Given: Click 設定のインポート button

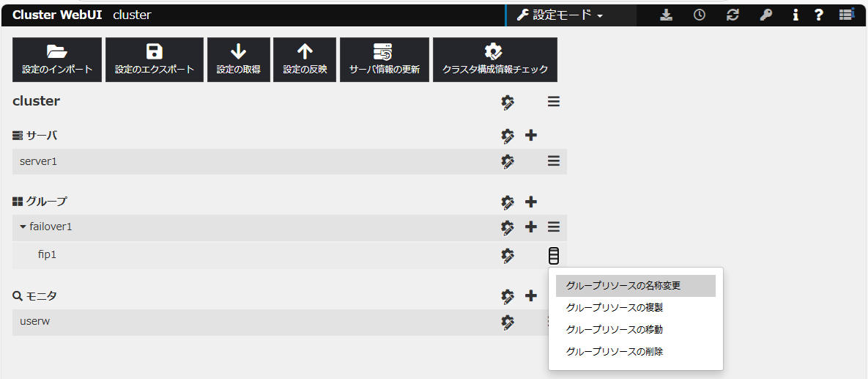Looking at the screenshot, I should tap(57, 59).
